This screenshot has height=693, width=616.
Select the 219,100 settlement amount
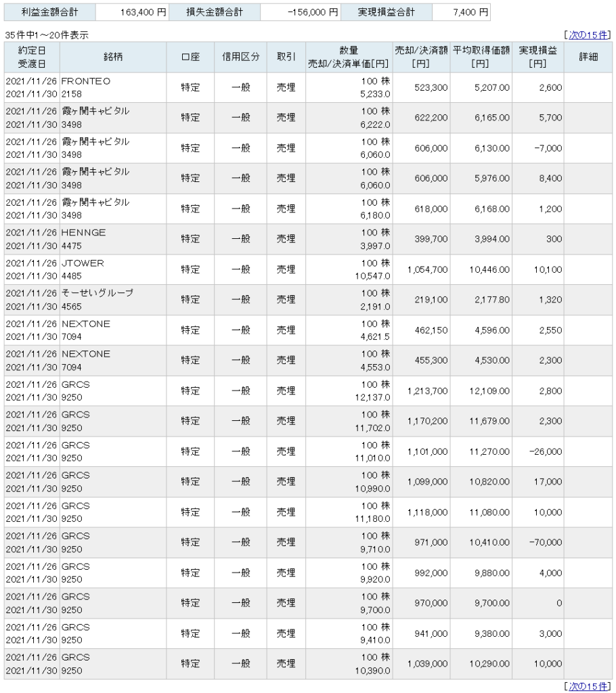pos(431,300)
